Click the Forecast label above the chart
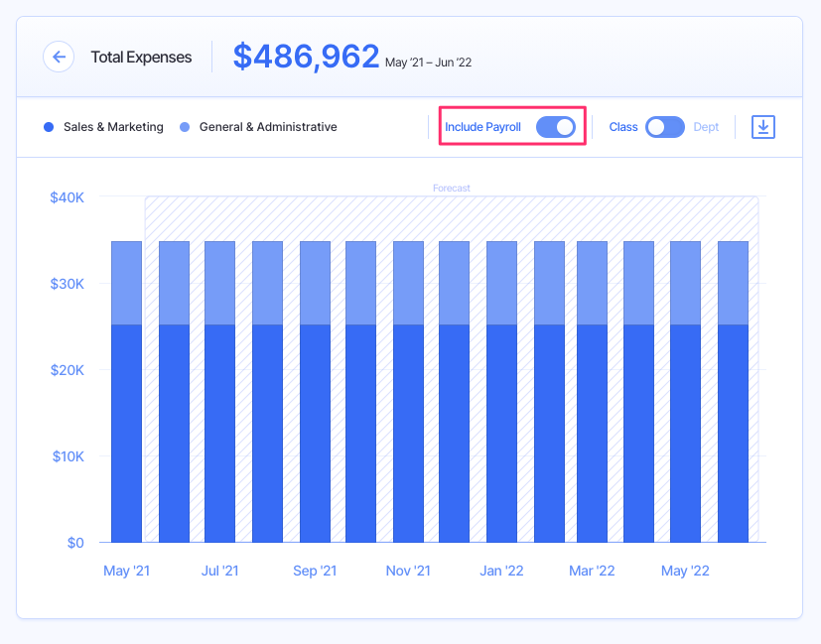The height and width of the screenshot is (644, 821). pos(452,188)
